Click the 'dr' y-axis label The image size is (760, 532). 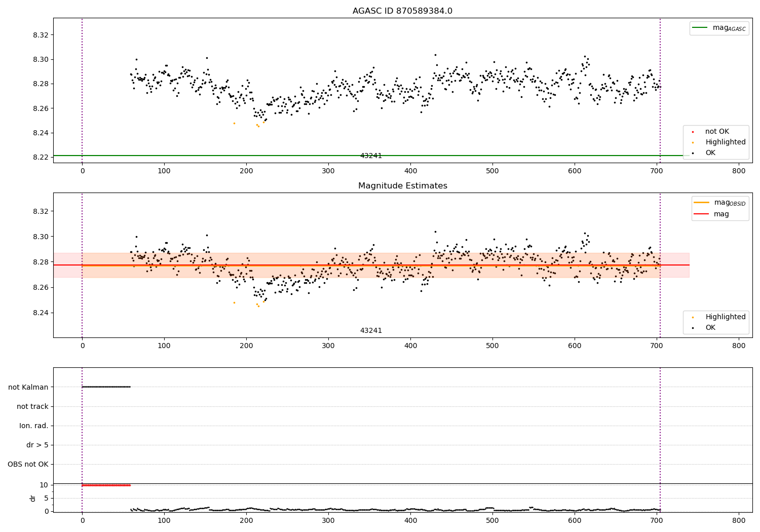(x=33, y=498)
